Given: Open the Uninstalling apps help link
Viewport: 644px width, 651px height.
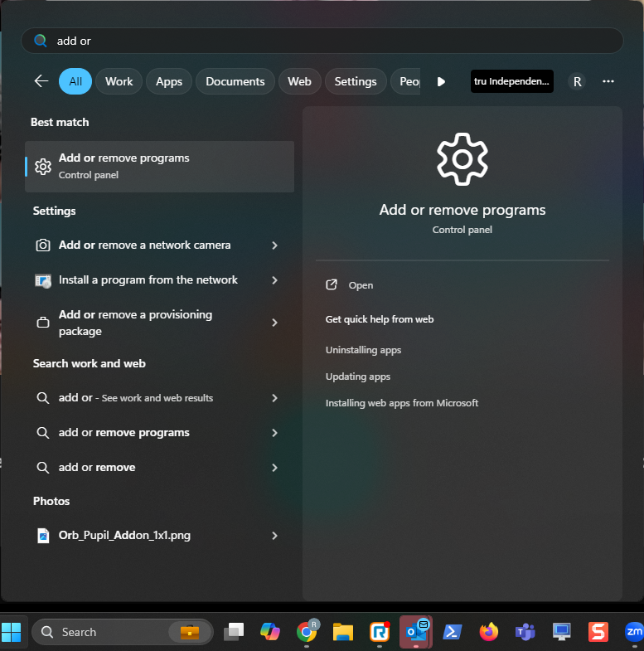Looking at the screenshot, I should pos(363,350).
